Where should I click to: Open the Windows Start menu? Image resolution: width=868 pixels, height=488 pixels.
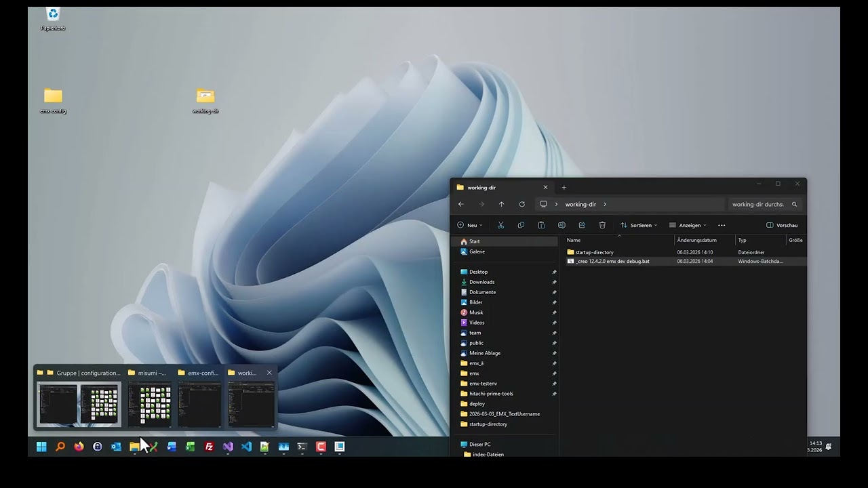(41, 447)
